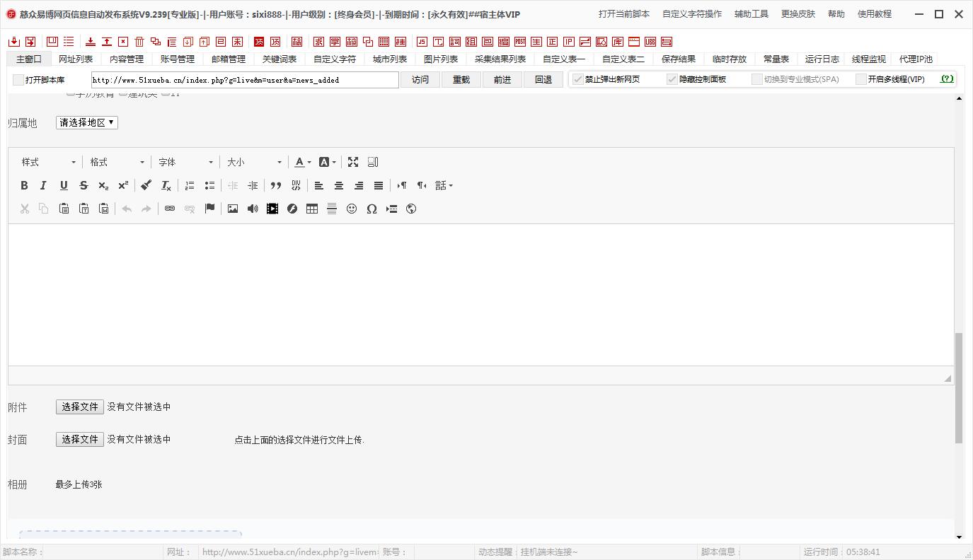
Task: Open text color picker
Action: click(303, 162)
